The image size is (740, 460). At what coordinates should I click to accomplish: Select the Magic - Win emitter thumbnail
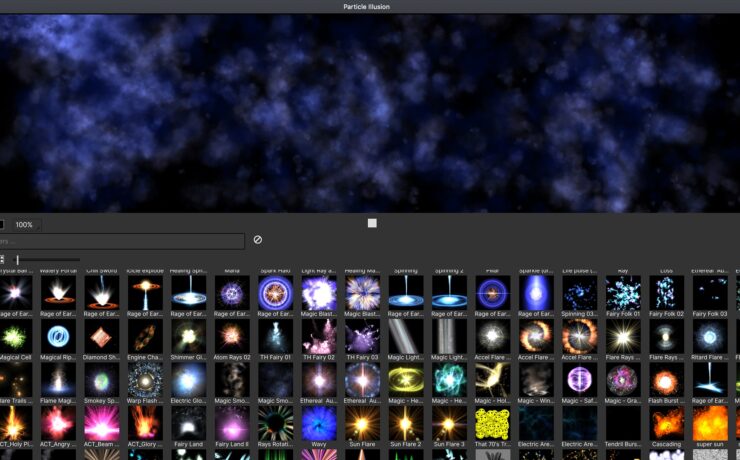536,380
